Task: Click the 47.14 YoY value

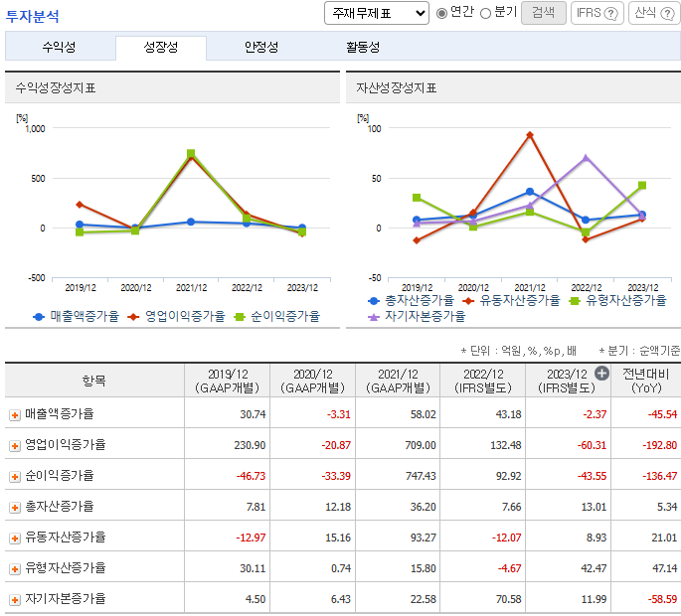Action: (664, 568)
